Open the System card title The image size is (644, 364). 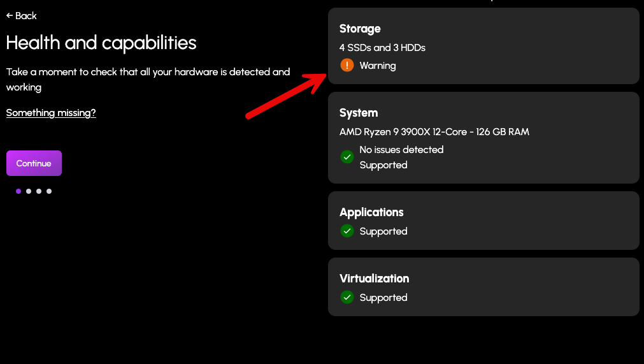pos(359,113)
